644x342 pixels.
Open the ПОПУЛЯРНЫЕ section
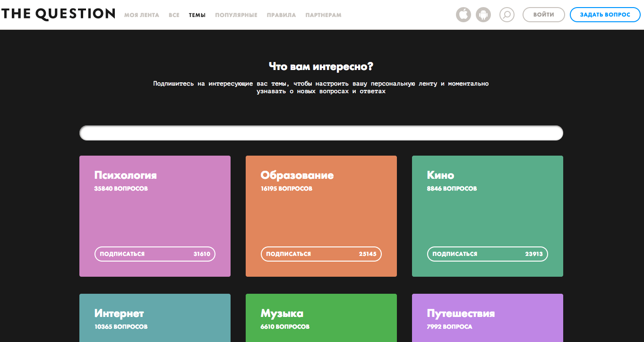click(236, 15)
